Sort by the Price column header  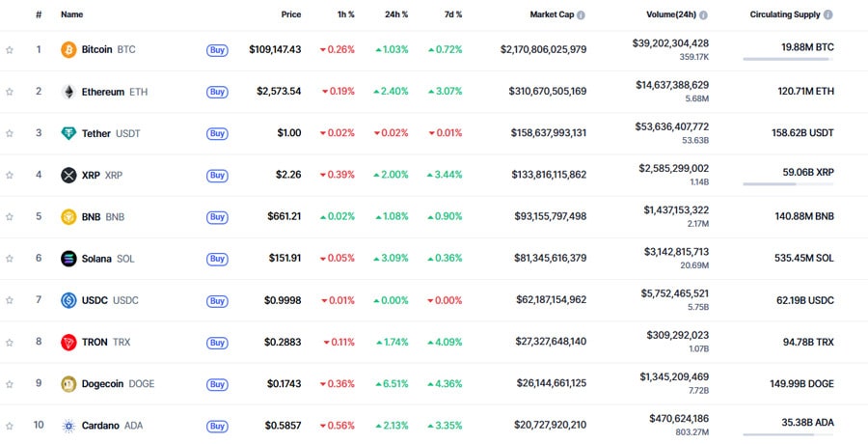point(291,15)
